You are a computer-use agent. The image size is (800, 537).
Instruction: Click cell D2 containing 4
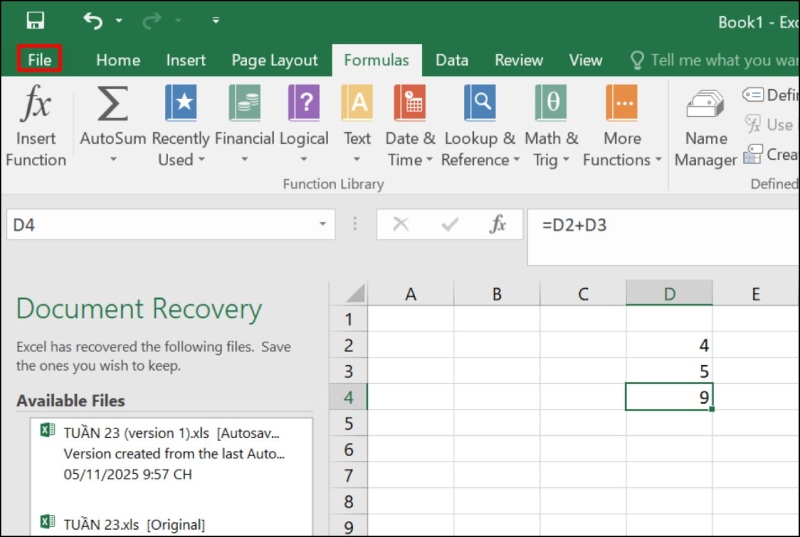pos(669,345)
